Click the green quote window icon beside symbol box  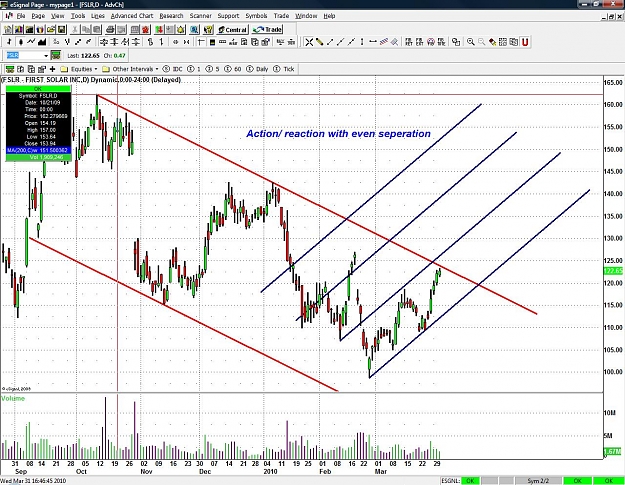tap(56, 55)
